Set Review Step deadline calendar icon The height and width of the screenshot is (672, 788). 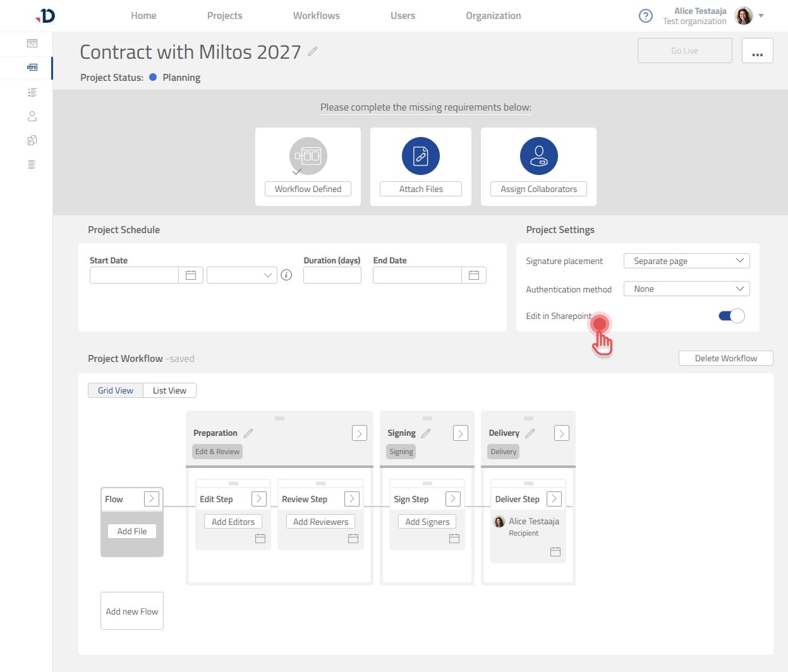click(x=353, y=539)
